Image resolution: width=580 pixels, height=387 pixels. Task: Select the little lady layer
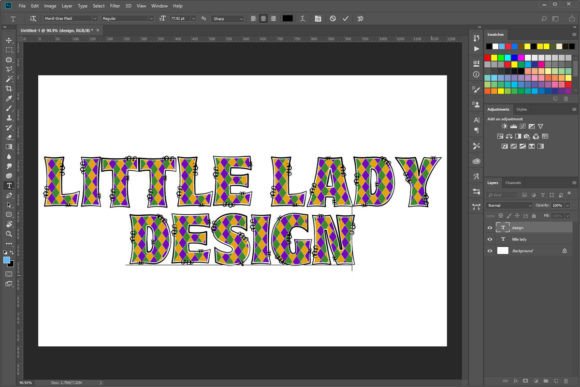coord(529,239)
